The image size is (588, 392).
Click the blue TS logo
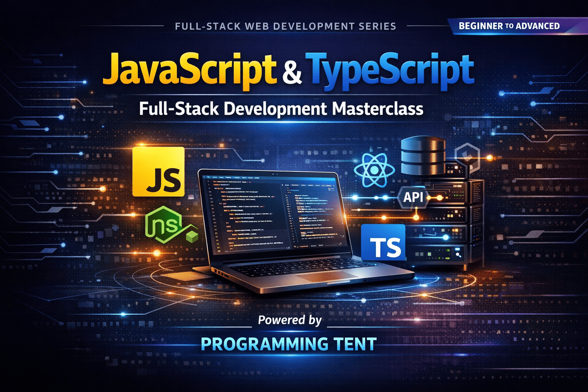point(383,243)
